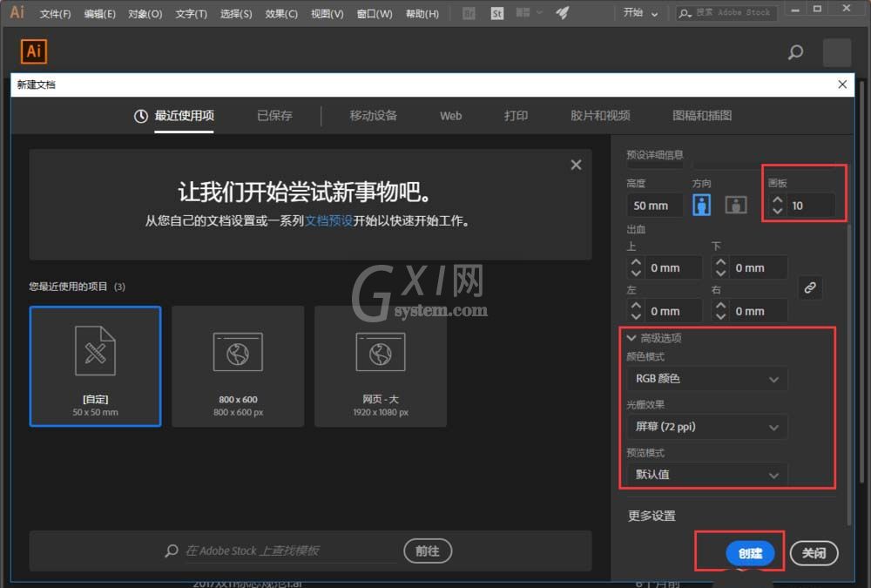Increase bottom bleed value
871x588 pixels.
click(720, 262)
